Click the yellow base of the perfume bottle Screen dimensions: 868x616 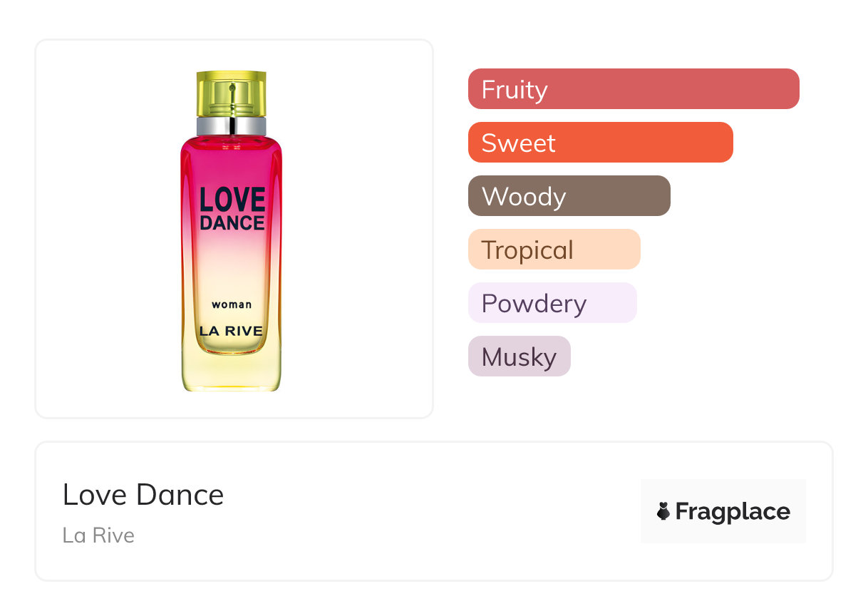coord(231,374)
